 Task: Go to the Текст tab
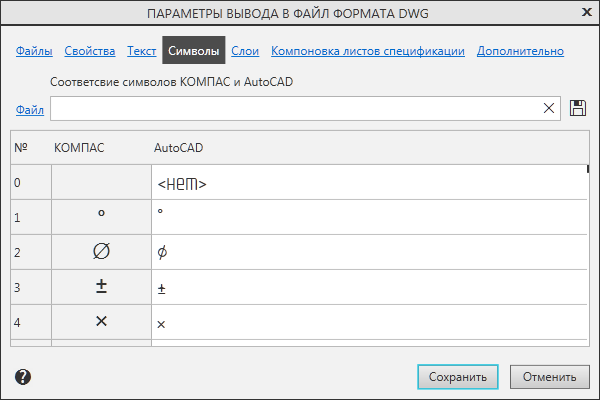click(x=141, y=50)
